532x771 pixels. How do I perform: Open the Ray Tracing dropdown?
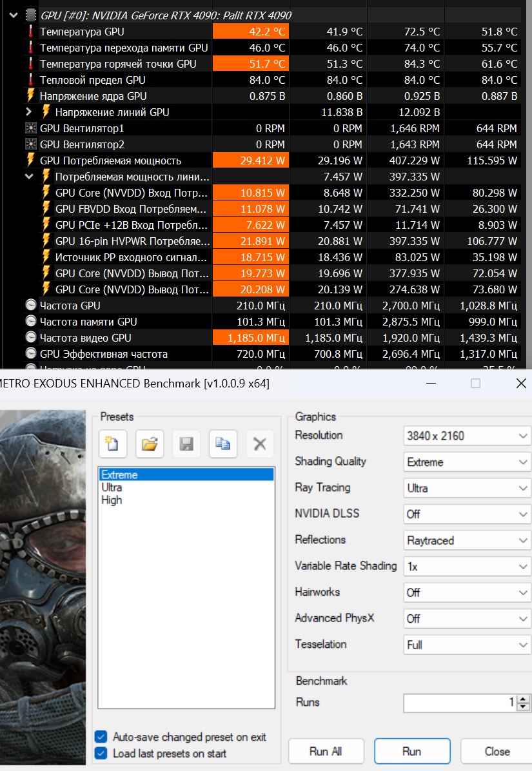pos(467,488)
